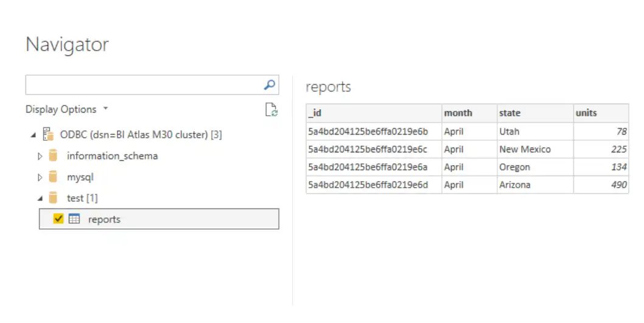
Task: Collapse the test database node
Action: (x=40, y=199)
